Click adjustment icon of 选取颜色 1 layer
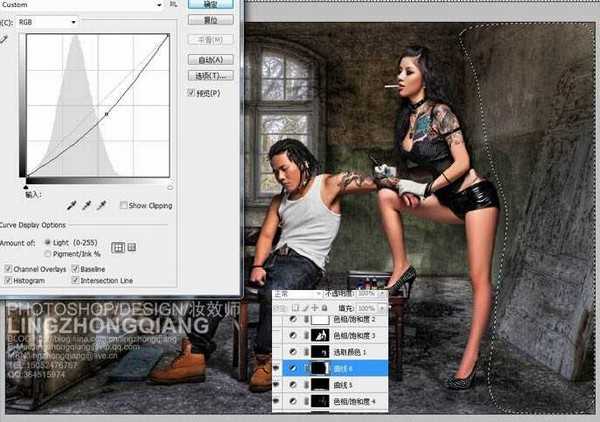600x422 pixels. pyautogui.click(x=293, y=352)
